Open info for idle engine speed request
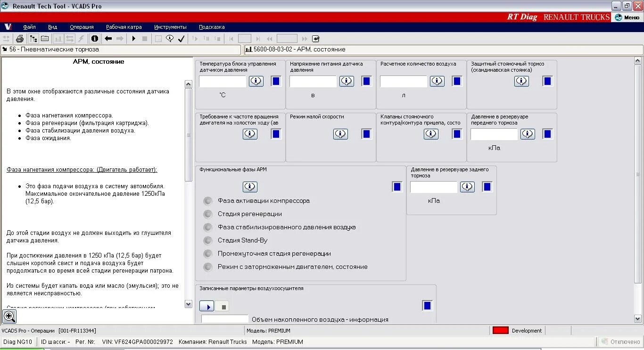Screen dimensions: 644x350 [x=250, y=134]
